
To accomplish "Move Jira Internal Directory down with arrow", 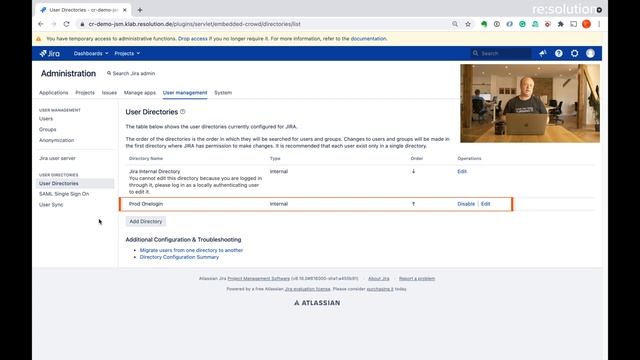I will tap(413, 171).
